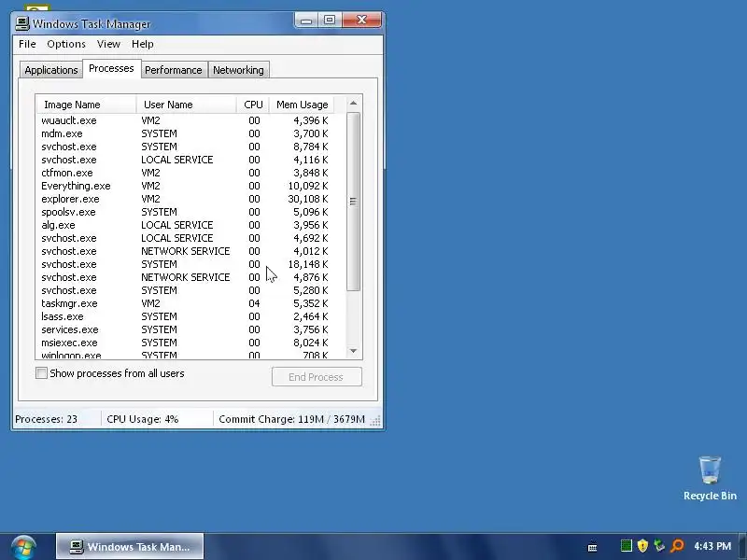The height and width of the screenshot is (560, 747).
Task: Open the Networking tab
Action: [x=238, y=70]
